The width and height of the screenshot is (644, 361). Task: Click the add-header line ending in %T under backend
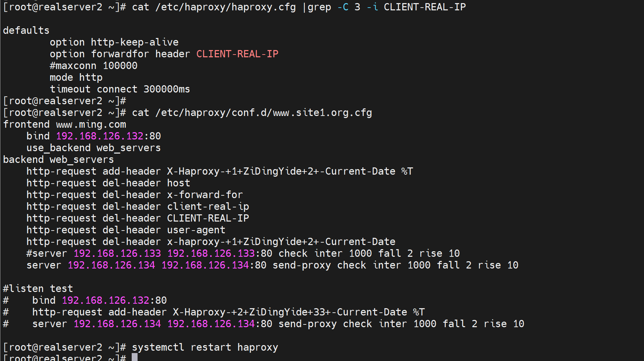(x=219, y=171)
